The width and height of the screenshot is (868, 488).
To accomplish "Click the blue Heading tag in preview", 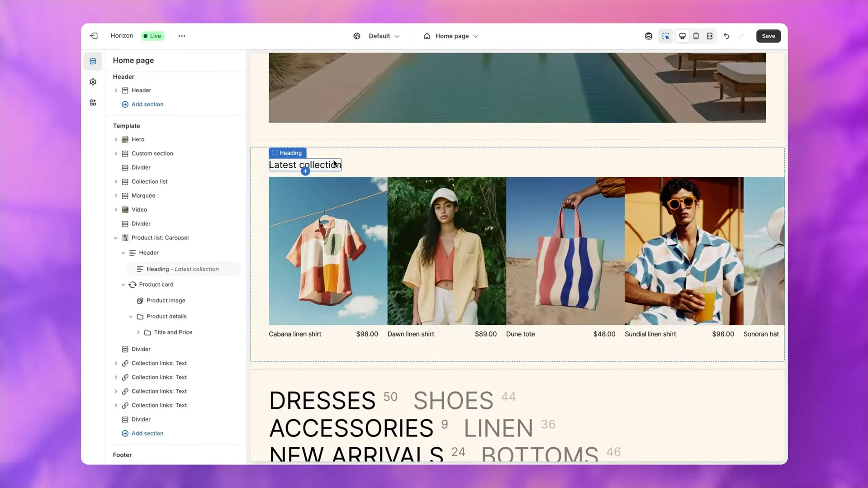I will click(287, 153).
